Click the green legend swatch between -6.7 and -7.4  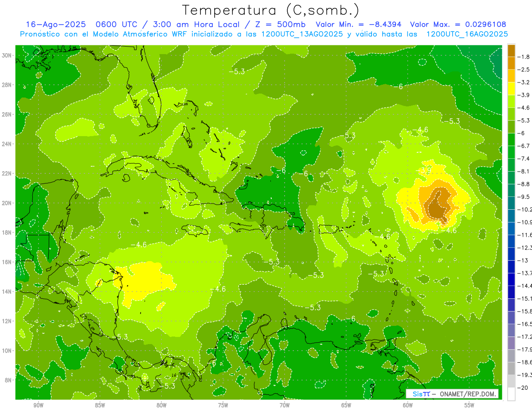coord(511,152)
